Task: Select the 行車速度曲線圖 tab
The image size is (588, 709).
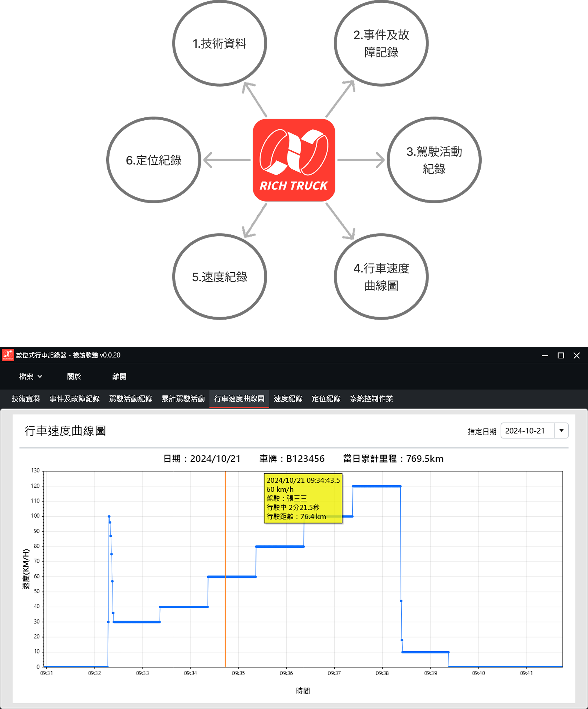Action: (239, 399)
